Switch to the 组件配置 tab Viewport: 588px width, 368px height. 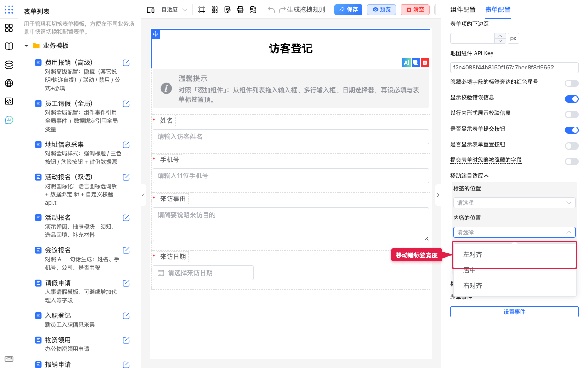pyautogui.click(x=463, y=10)
